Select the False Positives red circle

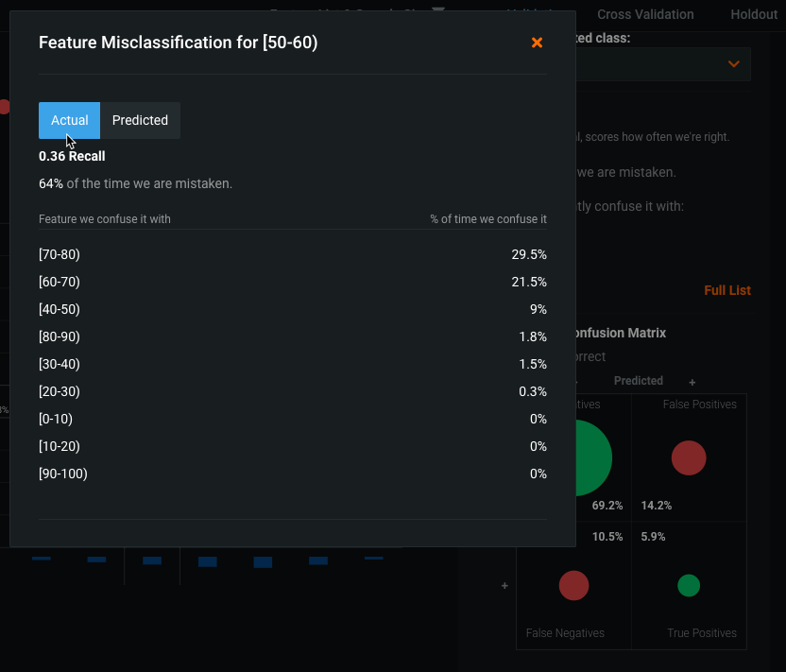click(689, 457)
